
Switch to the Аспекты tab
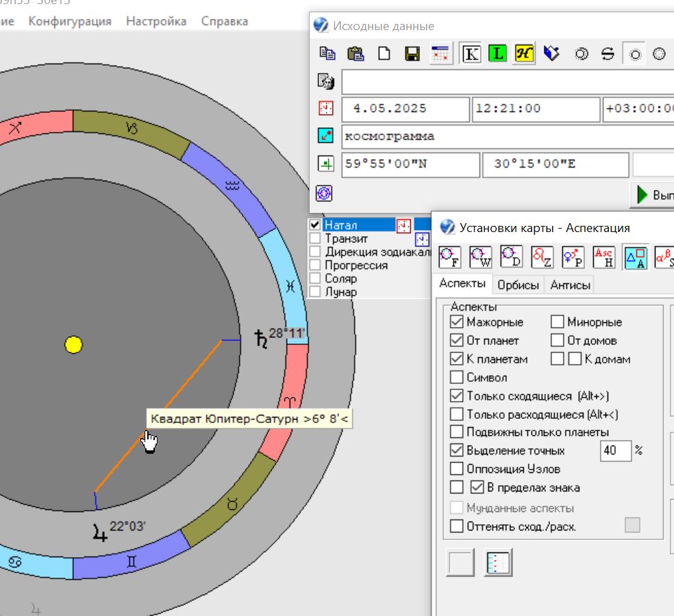(462, 283)
